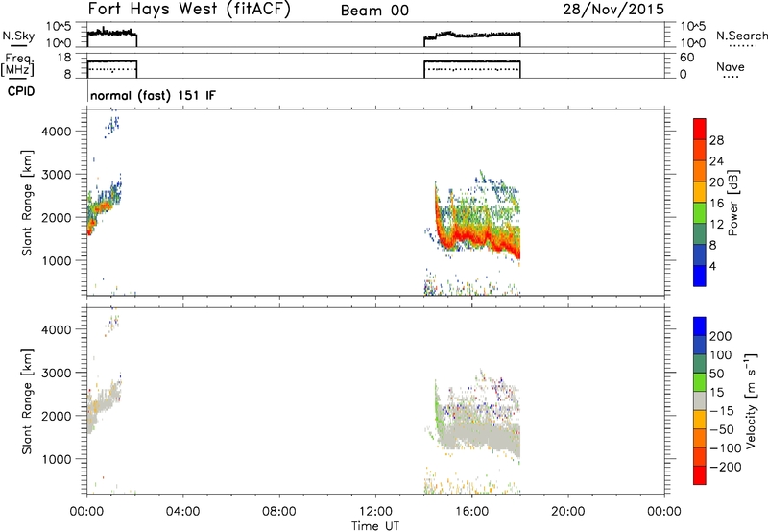This screenshot has width=768, height=532.
Task: Click the '28' label on power colorbar
Action: click(x=716, y=140)
